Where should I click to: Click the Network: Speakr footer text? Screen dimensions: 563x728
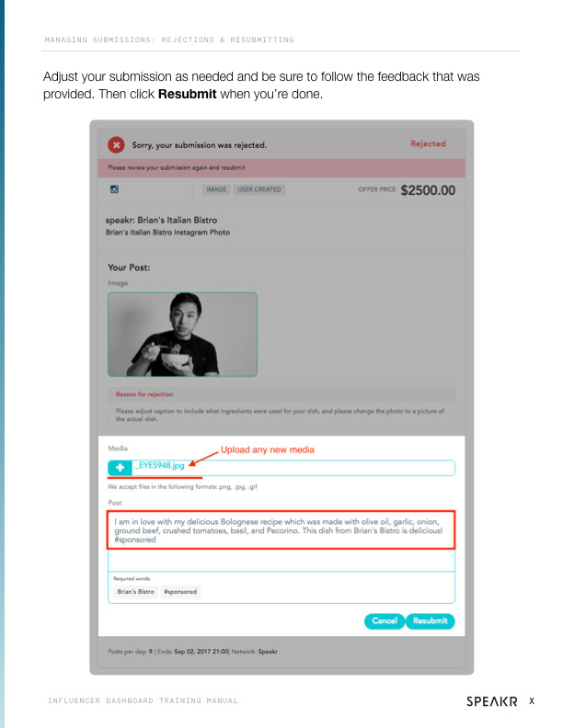point(254,652)
